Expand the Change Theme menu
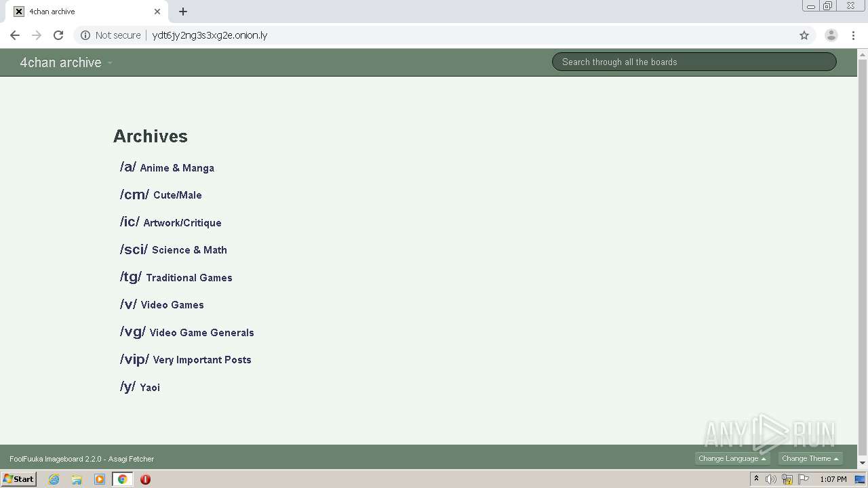Image resolution: width=868 pixels, height=488 pixels. tap(810, 458)
